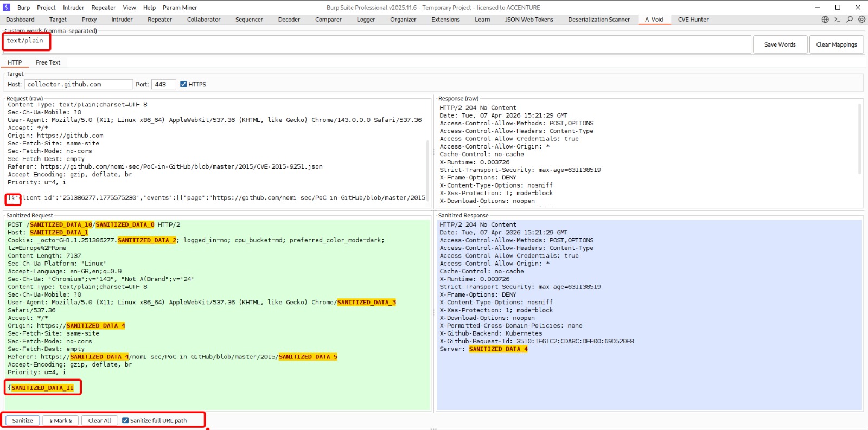This screenshot has width=868, height=430.
Task: Open the terminal-style console icon
Action: [837, 20]
